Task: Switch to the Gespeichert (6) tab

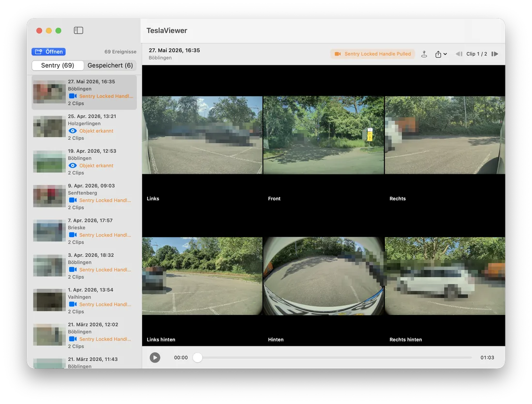Action: pyautogui.click(x=110, y=65)
